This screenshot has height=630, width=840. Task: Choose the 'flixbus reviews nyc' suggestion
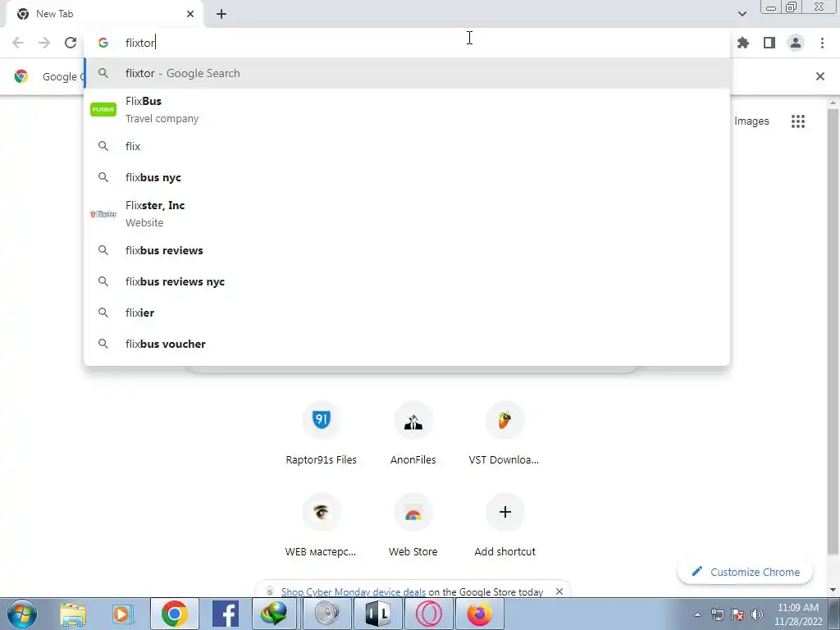click(407, 281)
